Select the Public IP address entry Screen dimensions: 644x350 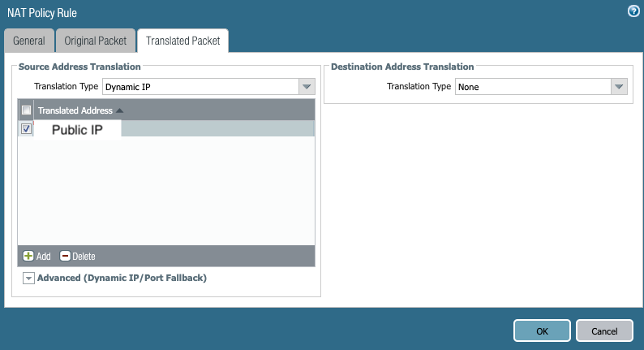point(77,129)
